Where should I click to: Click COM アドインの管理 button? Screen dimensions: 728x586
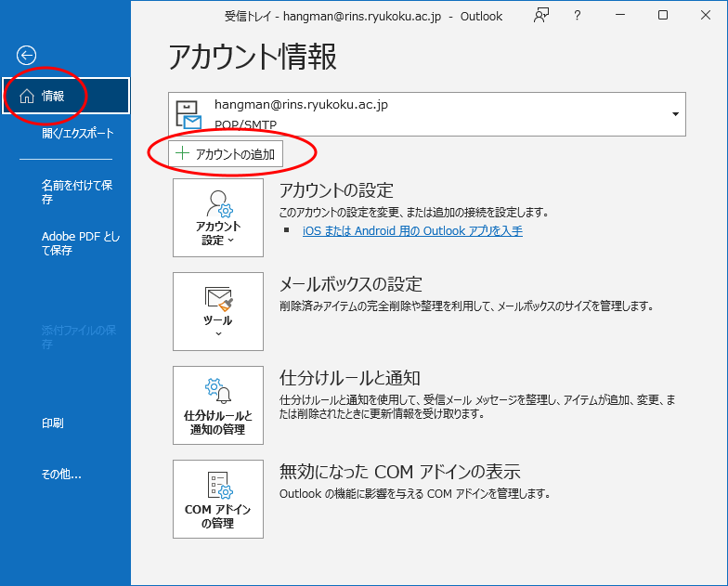218,500
